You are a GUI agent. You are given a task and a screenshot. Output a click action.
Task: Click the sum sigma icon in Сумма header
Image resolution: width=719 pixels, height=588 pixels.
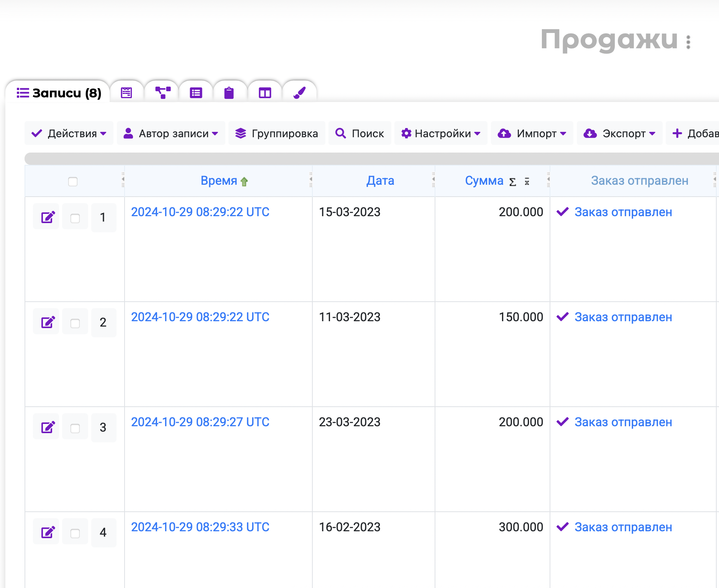(512, 182)
